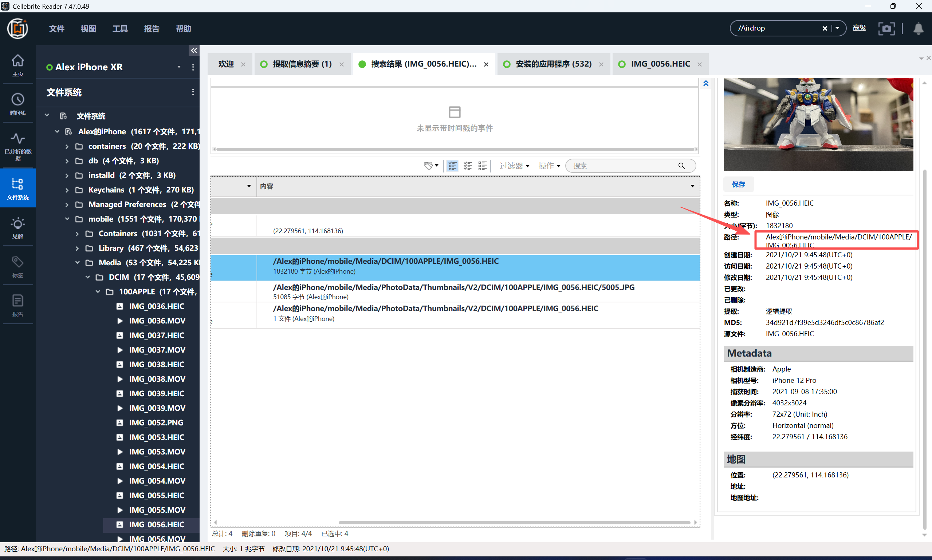Switch to the detailed list view
This screenshot has width=932, height=560.
tap(452, 166)
